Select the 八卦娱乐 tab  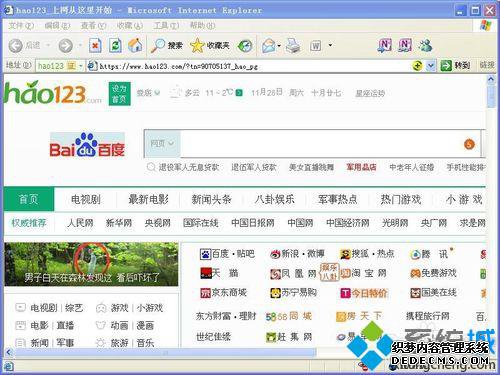pos(274,199)
